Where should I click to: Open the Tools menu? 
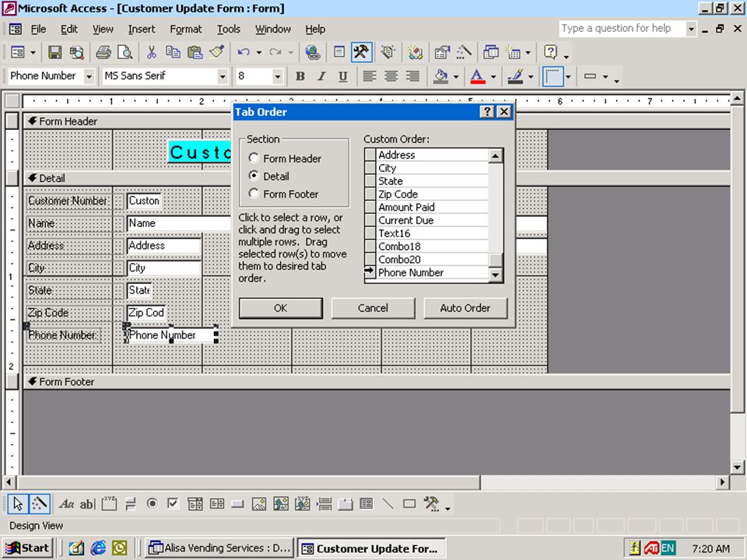229,29
